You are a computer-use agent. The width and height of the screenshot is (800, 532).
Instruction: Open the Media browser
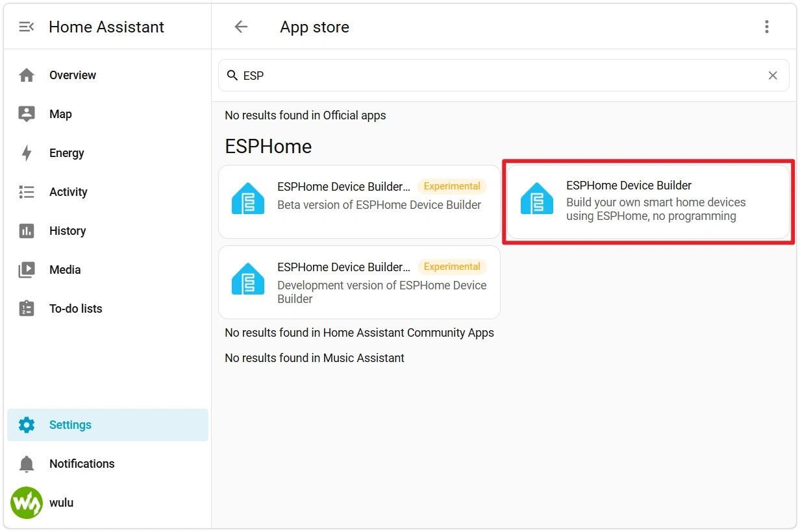point(108,270)
